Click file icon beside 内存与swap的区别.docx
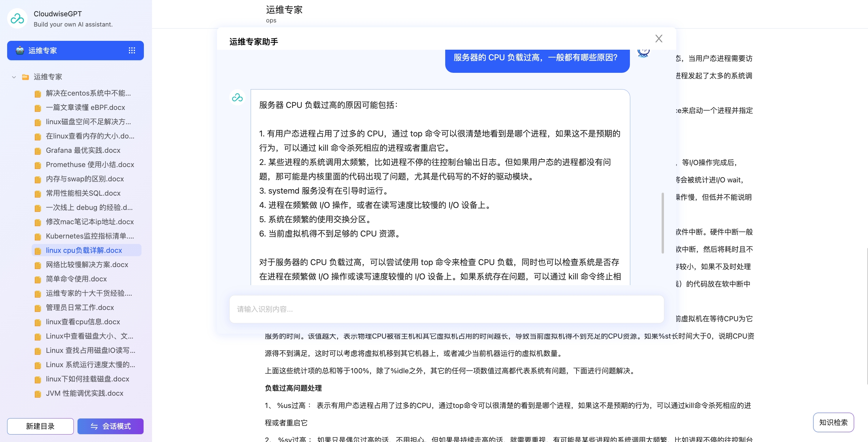This screenshot has height=442, width=868. [38, 180]
